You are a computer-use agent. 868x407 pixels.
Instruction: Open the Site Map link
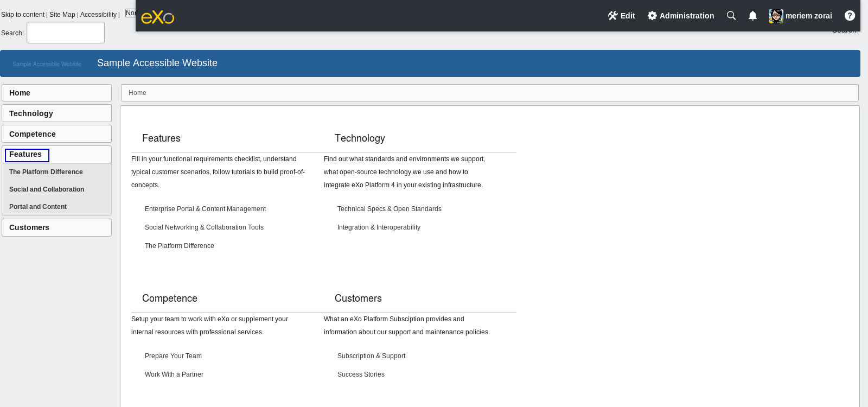(x=62, y=15)
